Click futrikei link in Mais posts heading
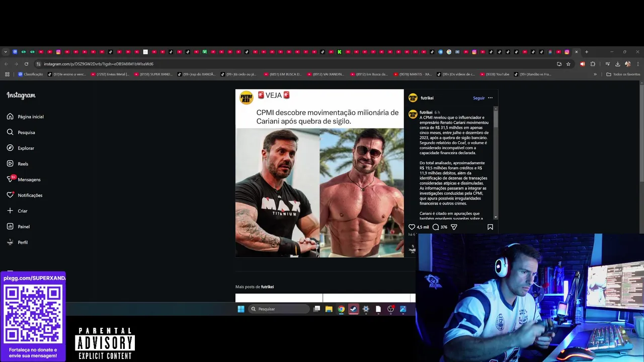 point(267,287)
